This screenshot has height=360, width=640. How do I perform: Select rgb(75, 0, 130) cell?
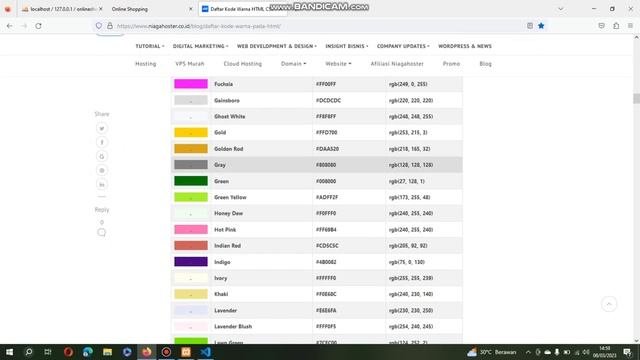tap(407, 262)
